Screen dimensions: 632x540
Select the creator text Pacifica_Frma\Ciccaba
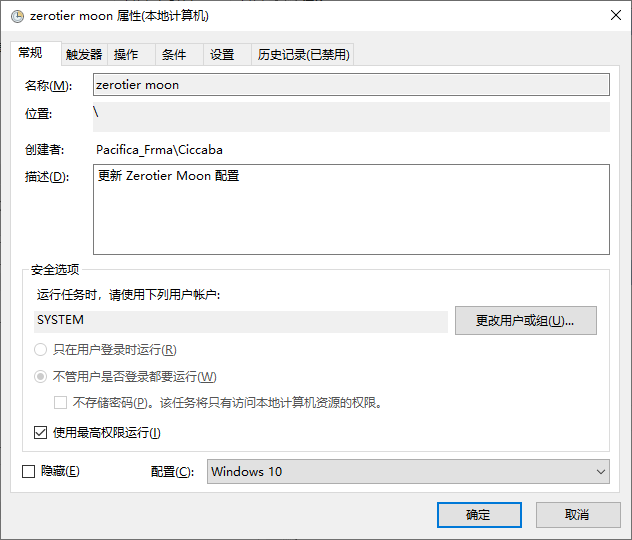point(159,150)
